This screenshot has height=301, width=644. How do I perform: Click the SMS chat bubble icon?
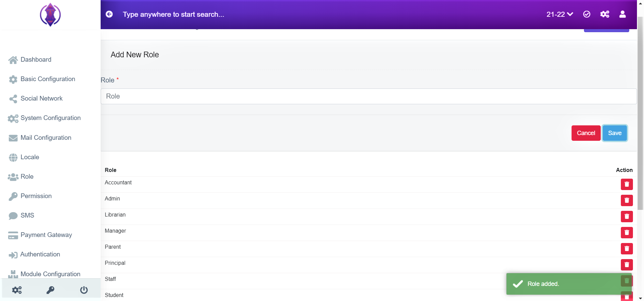(13, 216)
